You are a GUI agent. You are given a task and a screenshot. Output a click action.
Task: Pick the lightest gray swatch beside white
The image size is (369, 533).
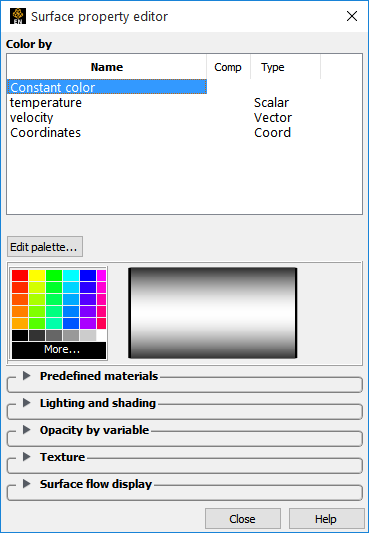click(x=88, y=336)
